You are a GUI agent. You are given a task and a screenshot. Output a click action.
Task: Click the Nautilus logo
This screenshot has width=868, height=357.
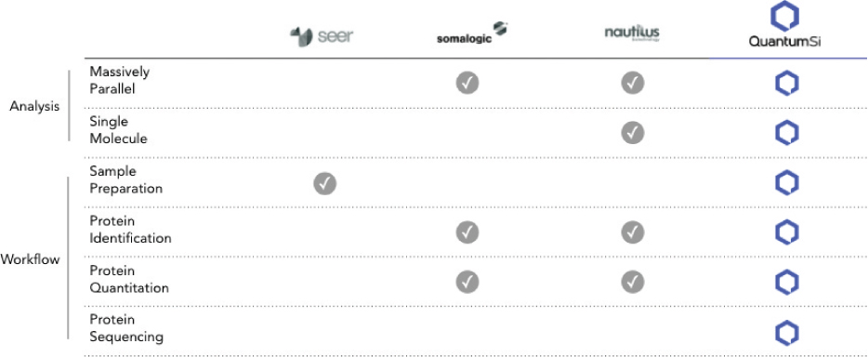[632, 33]
